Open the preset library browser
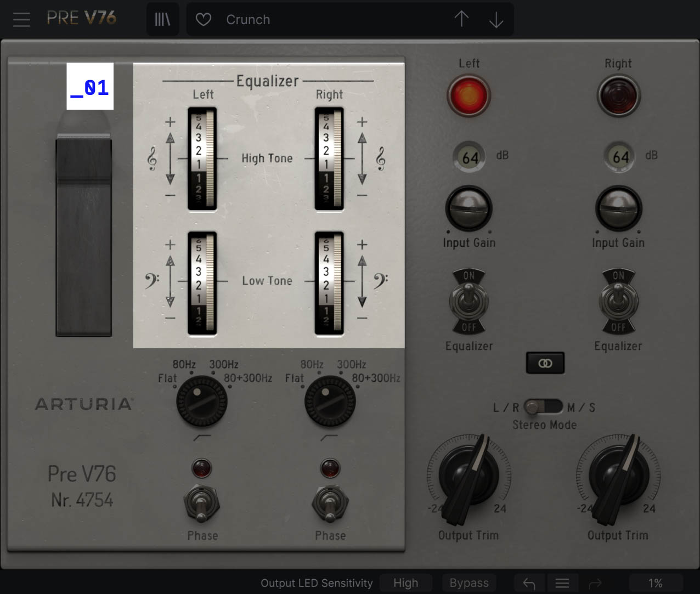This screenshot has width=700, height=594. [162, 20]
